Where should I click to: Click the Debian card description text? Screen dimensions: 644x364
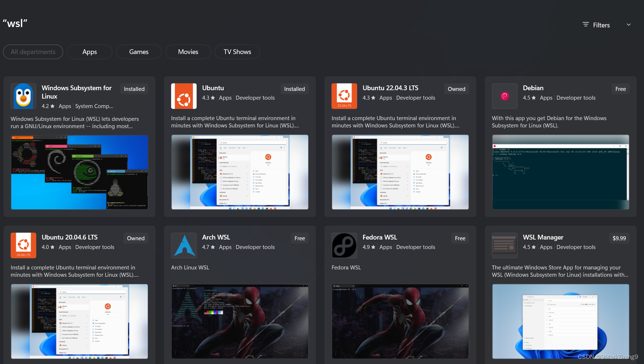[549, 122]
